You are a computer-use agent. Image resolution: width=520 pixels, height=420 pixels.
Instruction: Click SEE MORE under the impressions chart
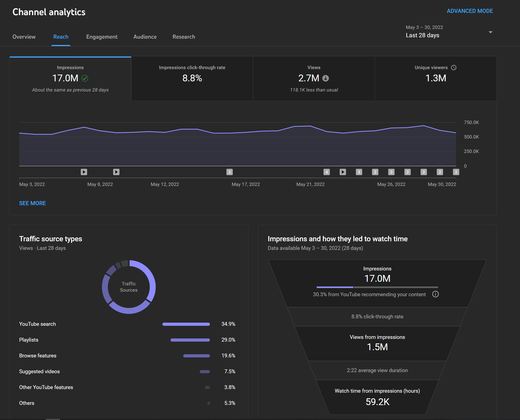32,203
